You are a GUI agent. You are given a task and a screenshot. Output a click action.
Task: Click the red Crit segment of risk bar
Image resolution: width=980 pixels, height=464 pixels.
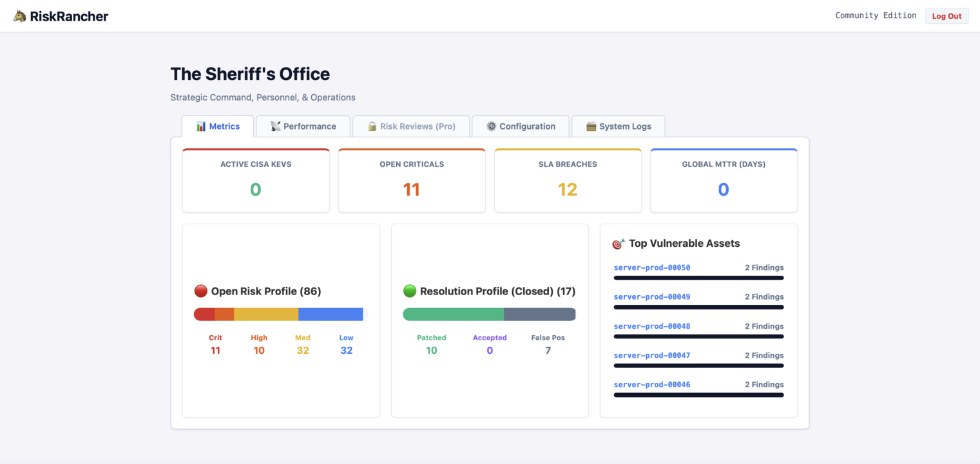click(x=204, y=314)
